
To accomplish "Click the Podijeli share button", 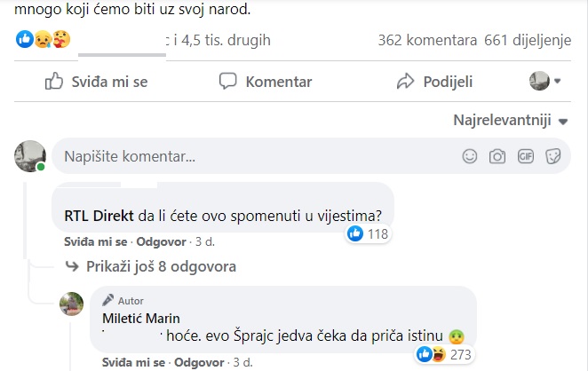I will pos(434,82).
